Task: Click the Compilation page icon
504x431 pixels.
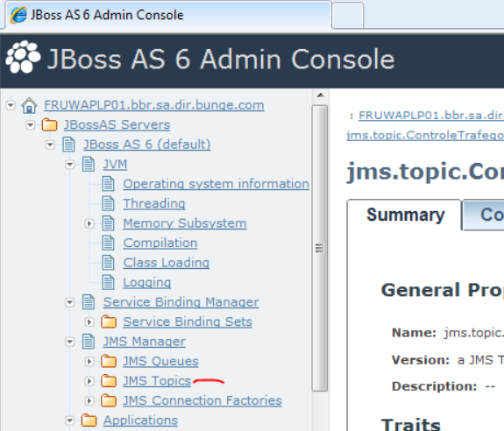Action: coord(109,243)
